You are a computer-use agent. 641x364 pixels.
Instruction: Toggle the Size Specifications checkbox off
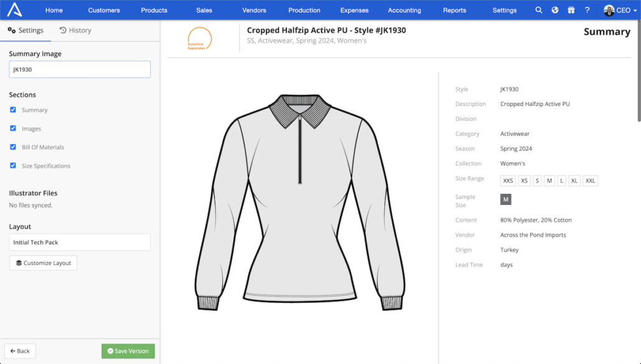coord(14,166)
